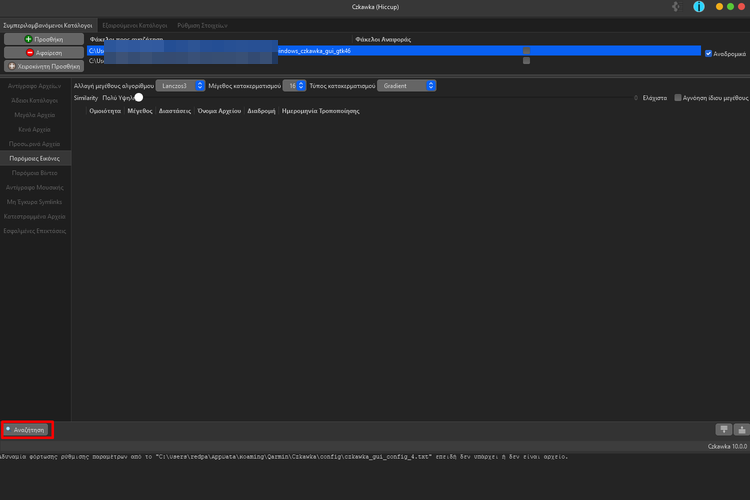Check reference folder box for selected directory

[x=526, y=50]
